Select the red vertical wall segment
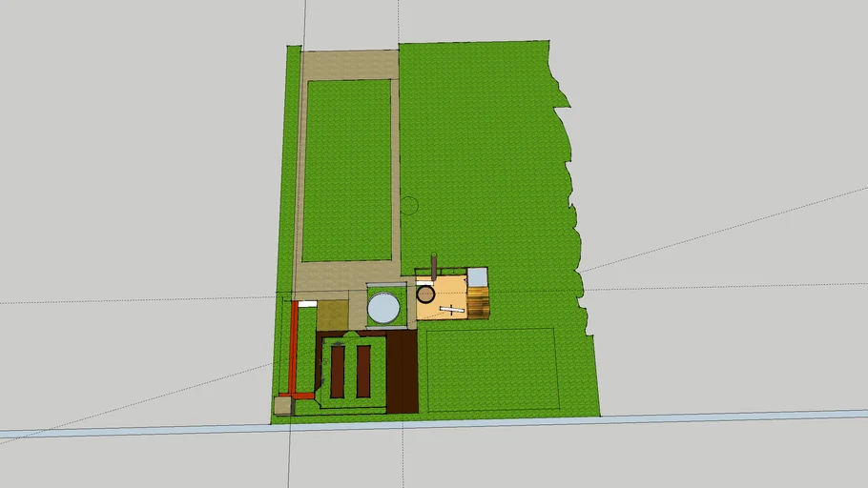 point(293,348)
